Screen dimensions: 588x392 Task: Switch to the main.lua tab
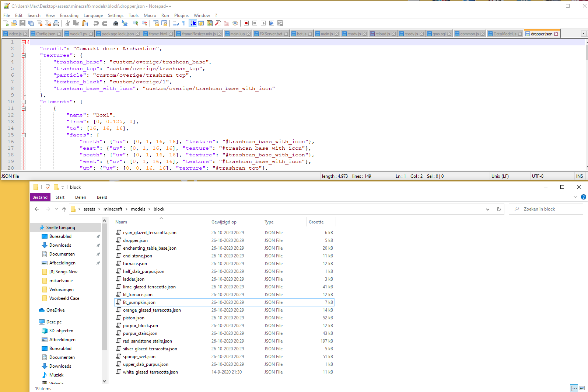pos(237,34)
